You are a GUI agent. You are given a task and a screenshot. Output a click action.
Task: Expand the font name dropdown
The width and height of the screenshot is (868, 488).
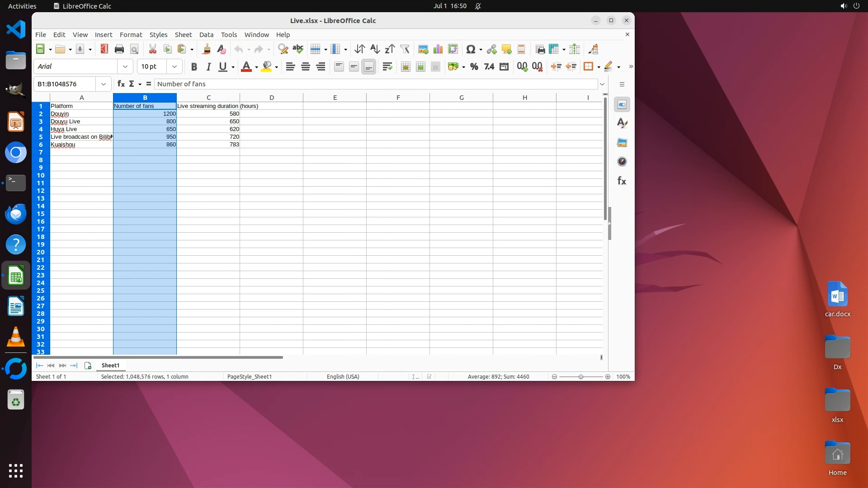[125, 67]
